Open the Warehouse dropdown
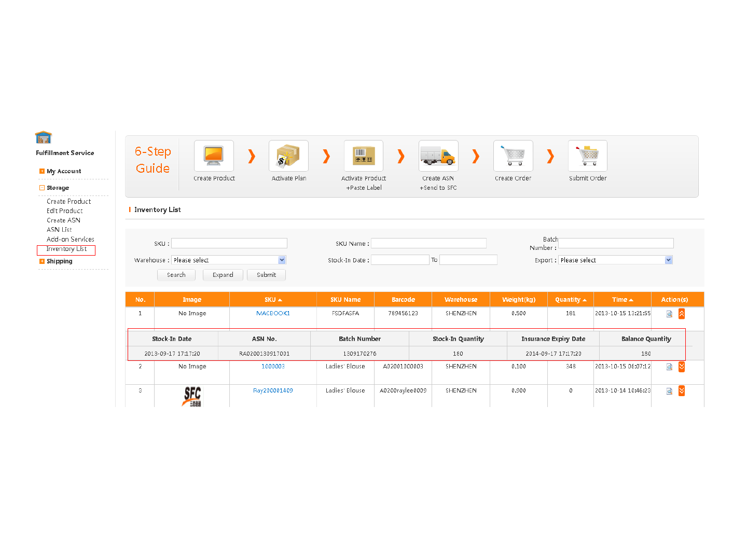Image resolution: width=747 pixels, height=560 pixels. [229, 260]
